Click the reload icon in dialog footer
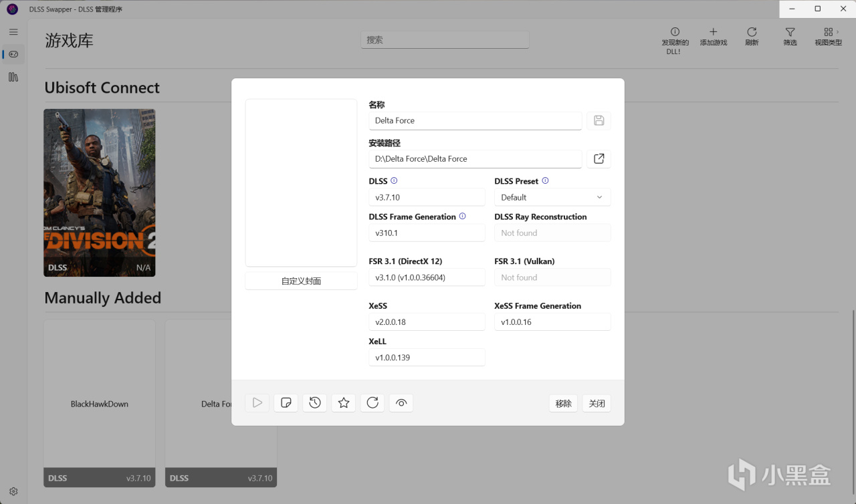Image resolution: width=856 pixels, height=504 pixels. tap(372, 402)
